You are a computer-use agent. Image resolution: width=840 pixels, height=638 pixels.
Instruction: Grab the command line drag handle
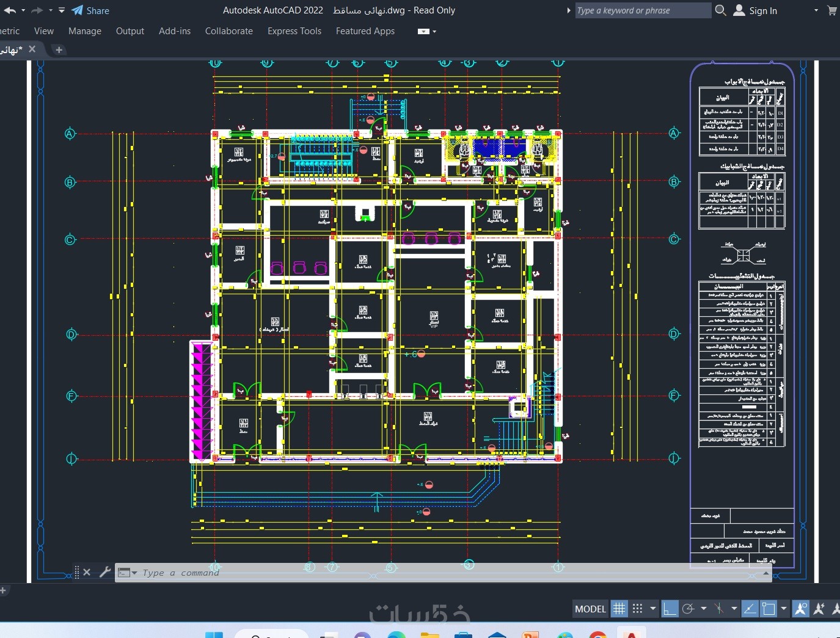tap(77, 572)
